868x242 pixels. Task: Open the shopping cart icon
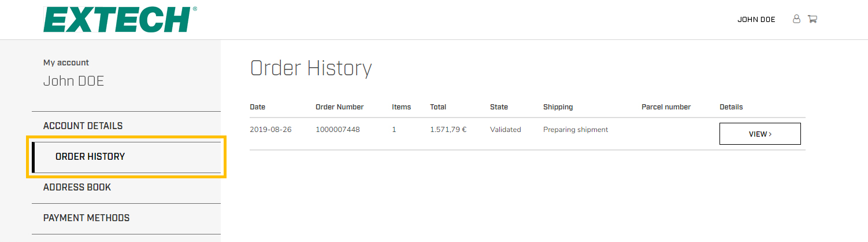click(812, 19)
